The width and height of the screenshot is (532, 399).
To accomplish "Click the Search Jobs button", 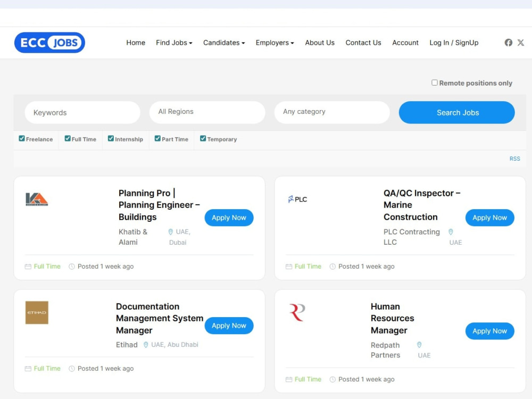I will pos(456,112).
